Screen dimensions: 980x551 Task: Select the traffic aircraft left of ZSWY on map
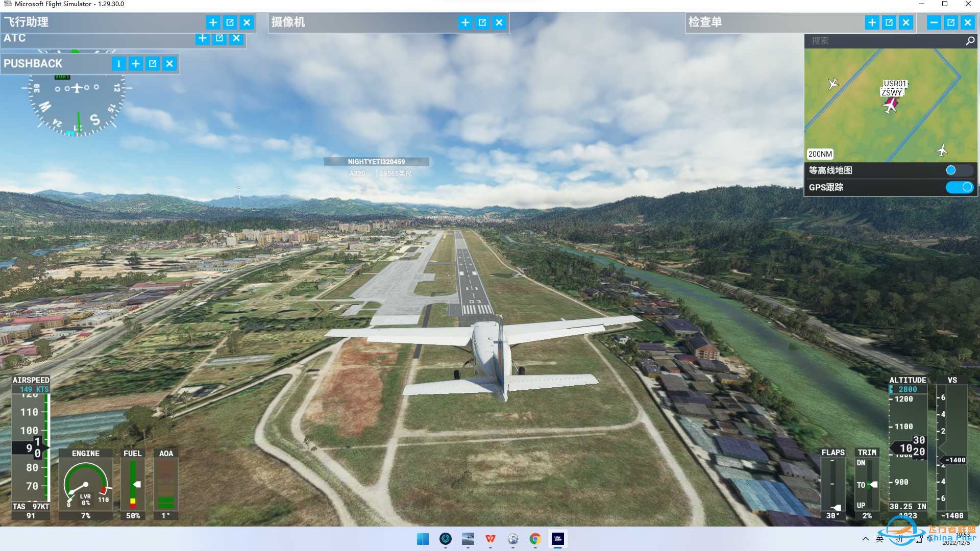[833, 83]
